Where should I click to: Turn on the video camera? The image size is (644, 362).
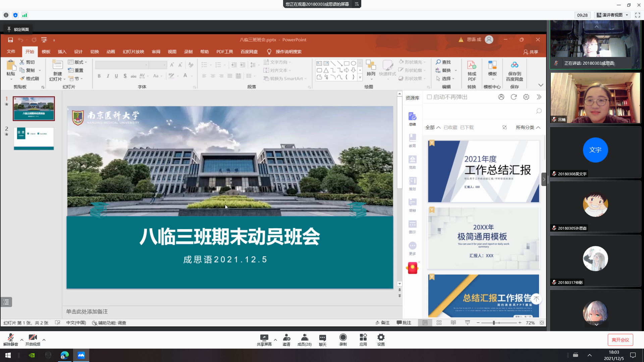pyautogui.click(x=33, y=338)
